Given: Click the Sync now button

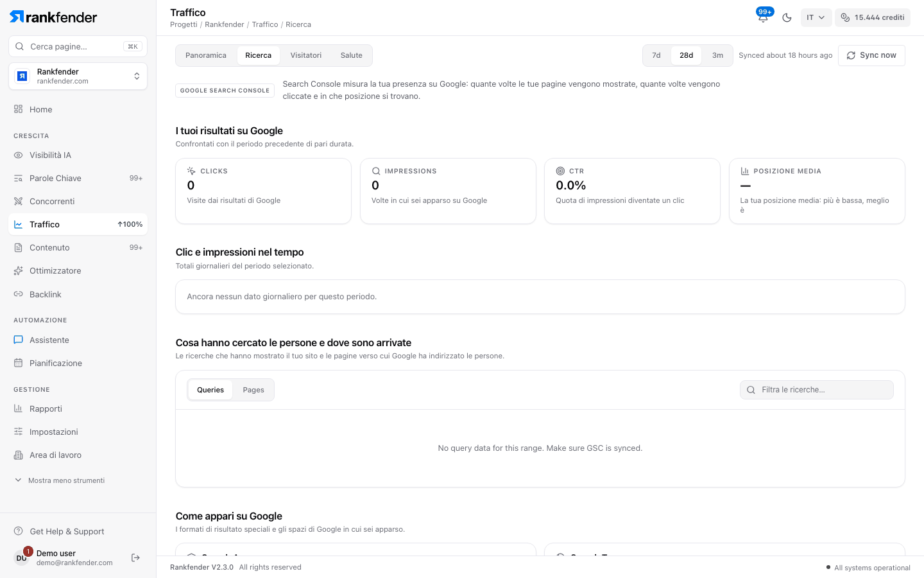Looking at the screenshot, I should pos(871,55).
